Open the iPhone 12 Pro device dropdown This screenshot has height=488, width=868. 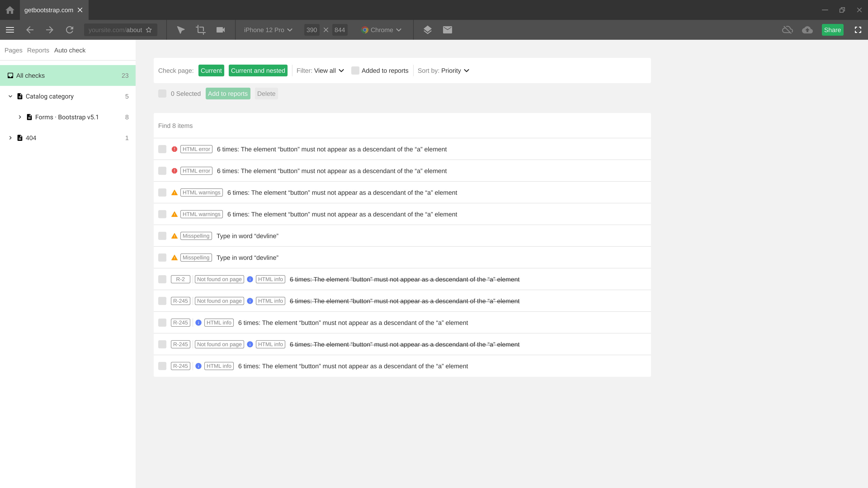[267, 30]
